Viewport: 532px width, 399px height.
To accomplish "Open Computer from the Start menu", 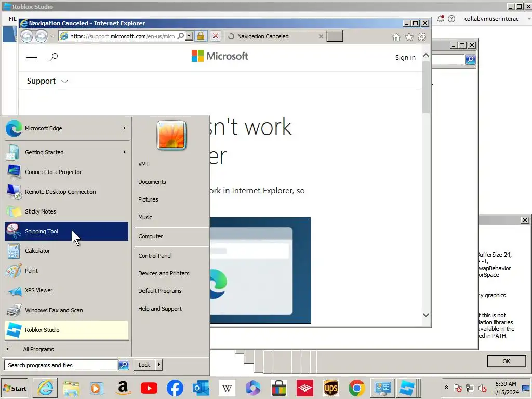I will point(150,236).
